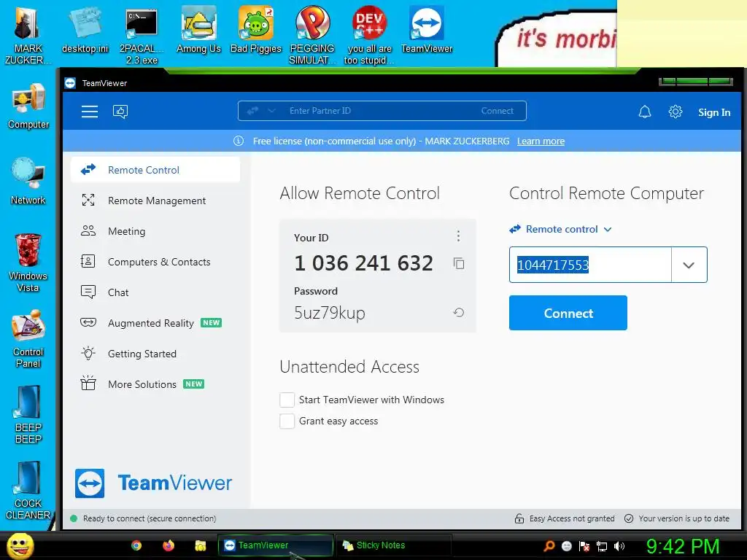This screenshot has width=747, height=560.
Task: Select the Computer desktop icon
Action: pos(28,106)
